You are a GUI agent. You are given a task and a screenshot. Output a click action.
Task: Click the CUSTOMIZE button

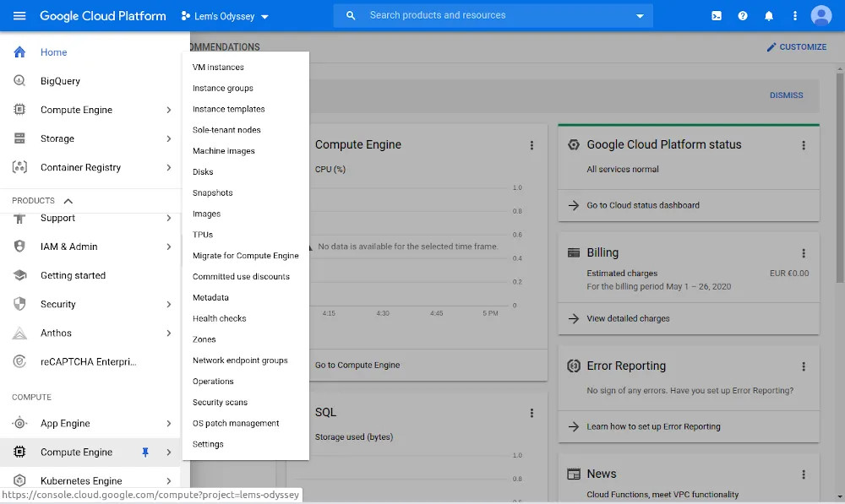[797, 46]
